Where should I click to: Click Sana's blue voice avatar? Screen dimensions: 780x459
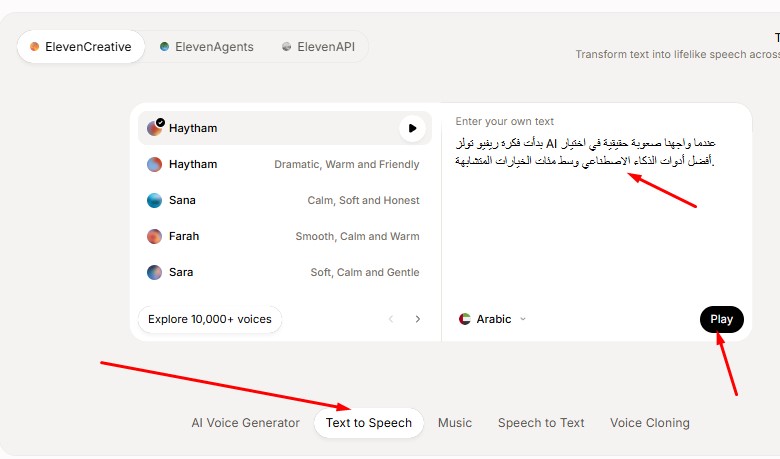pyautogui.click(x=154, y=200)
